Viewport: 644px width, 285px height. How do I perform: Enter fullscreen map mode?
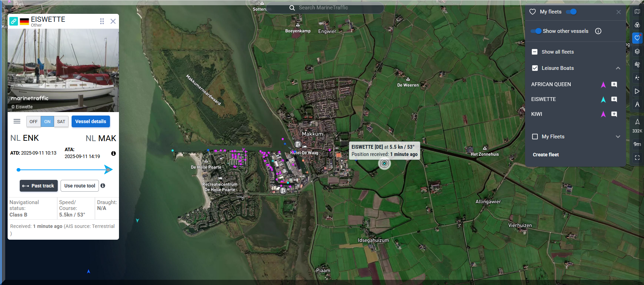click(637, 158)
